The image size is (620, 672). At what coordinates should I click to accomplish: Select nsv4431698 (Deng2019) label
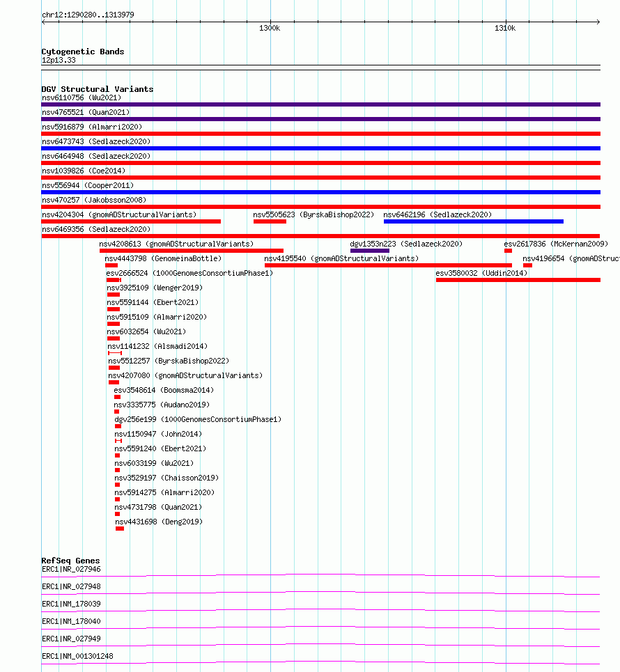pos(159,522)
